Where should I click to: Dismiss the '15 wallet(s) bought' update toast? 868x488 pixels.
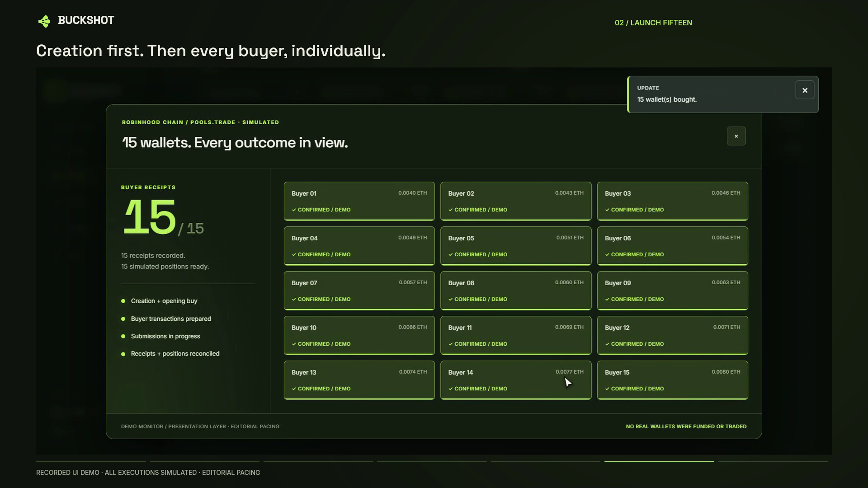[805, 90]
